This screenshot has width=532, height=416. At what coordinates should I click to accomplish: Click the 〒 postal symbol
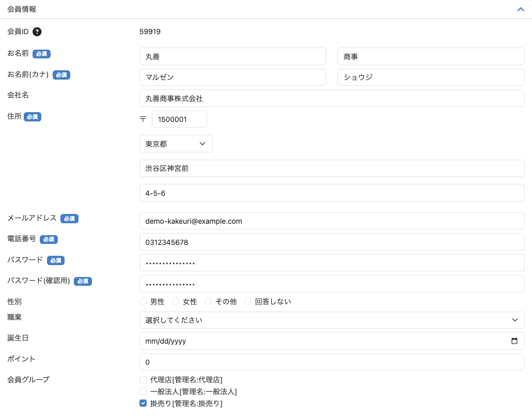point(143,119)
